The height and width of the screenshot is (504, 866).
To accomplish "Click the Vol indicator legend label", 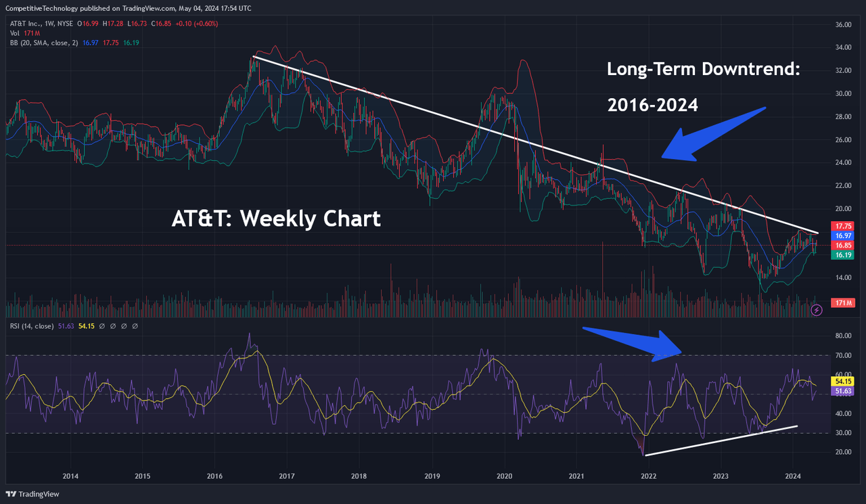I will (x=14, y=33).
